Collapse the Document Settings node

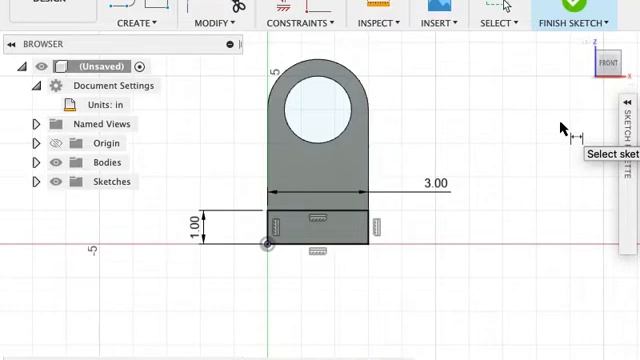point(37,86)
